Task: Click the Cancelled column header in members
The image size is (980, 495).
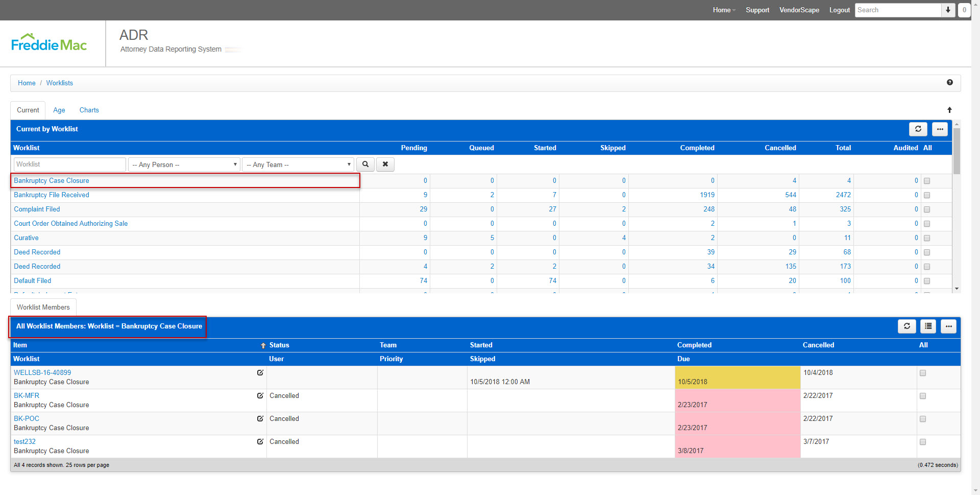Action: tap(818, 345)
